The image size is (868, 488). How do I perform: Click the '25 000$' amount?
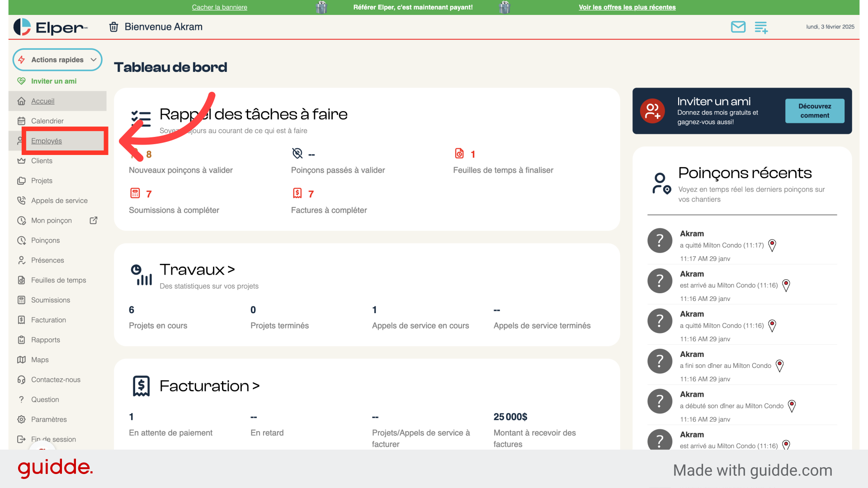[x=510, y=417]
